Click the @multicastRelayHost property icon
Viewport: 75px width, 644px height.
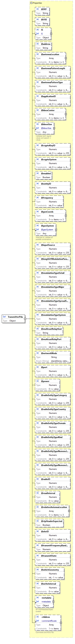tap(38, 329)
